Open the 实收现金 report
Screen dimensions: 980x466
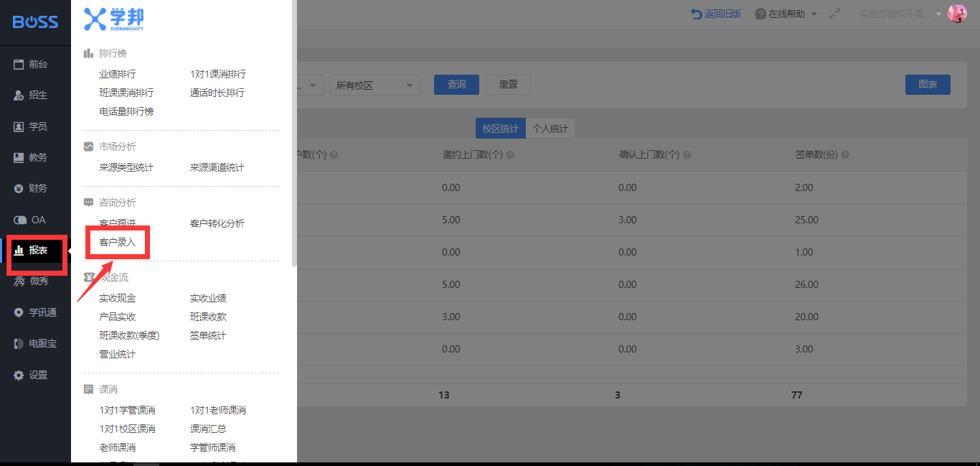click(x=118, y=298)
